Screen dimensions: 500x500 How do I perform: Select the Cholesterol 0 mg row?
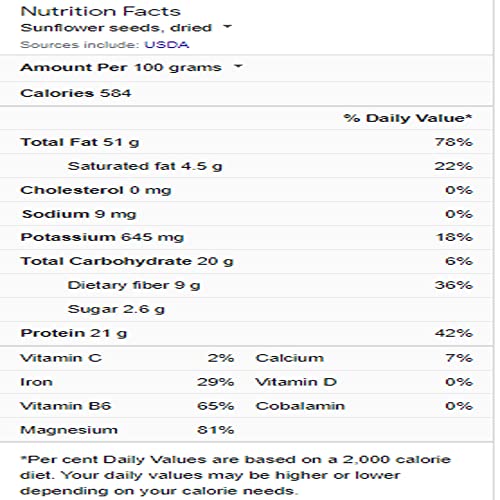point(246,190)
